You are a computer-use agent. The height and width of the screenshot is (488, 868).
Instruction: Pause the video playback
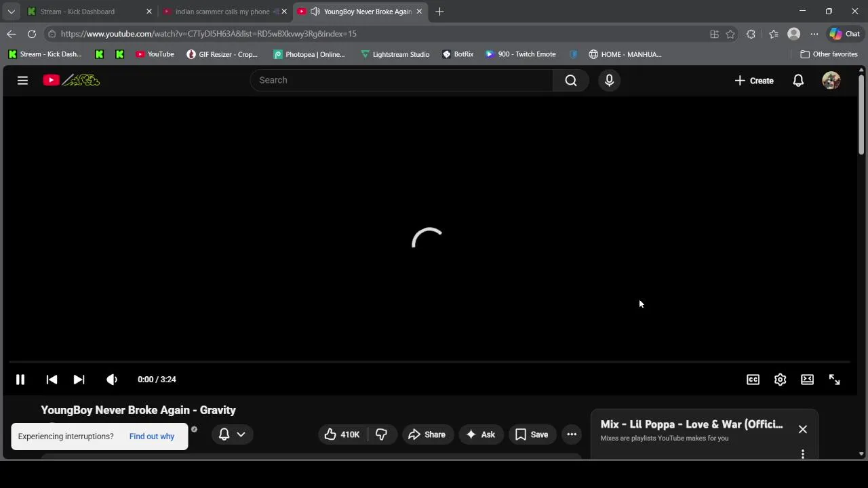pyautogui.click(x=20, y=380)
